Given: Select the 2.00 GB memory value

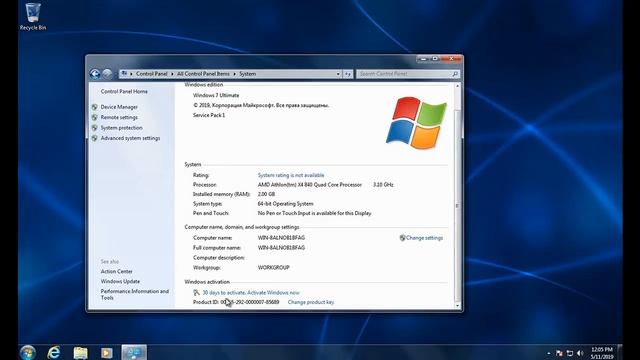Looking at the screenshot, I should 266,194.
